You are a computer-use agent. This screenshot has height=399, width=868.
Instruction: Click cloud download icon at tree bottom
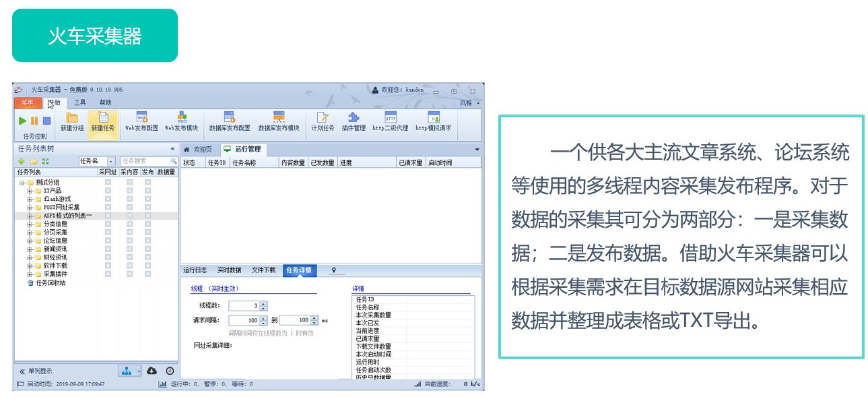[x=152, y=371]
